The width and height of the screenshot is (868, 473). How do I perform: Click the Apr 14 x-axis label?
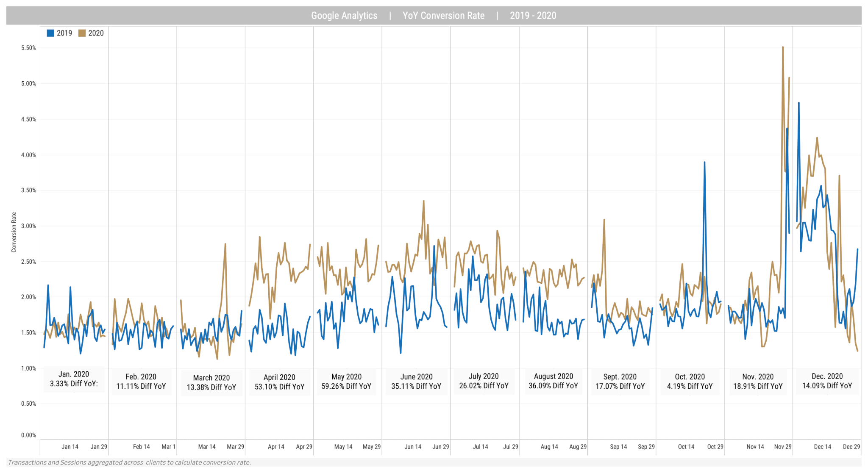click(x=276, y=447)
